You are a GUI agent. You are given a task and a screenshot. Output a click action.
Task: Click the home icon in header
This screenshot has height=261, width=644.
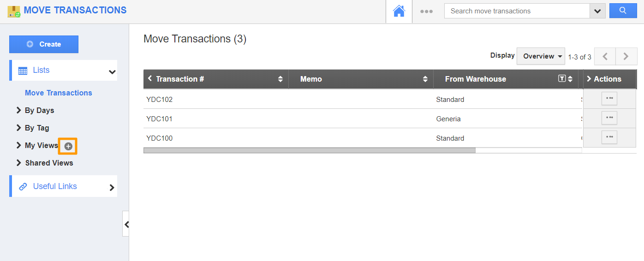pos(399,12)
